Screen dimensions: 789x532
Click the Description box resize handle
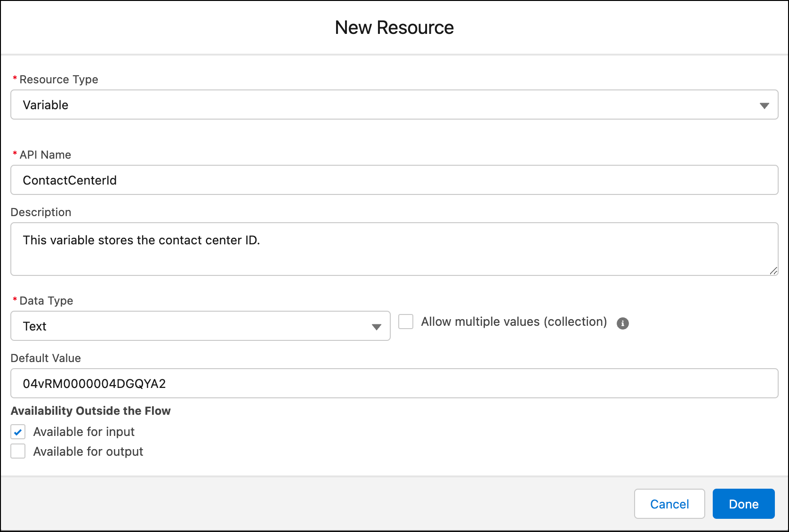[x=774, y=271]
